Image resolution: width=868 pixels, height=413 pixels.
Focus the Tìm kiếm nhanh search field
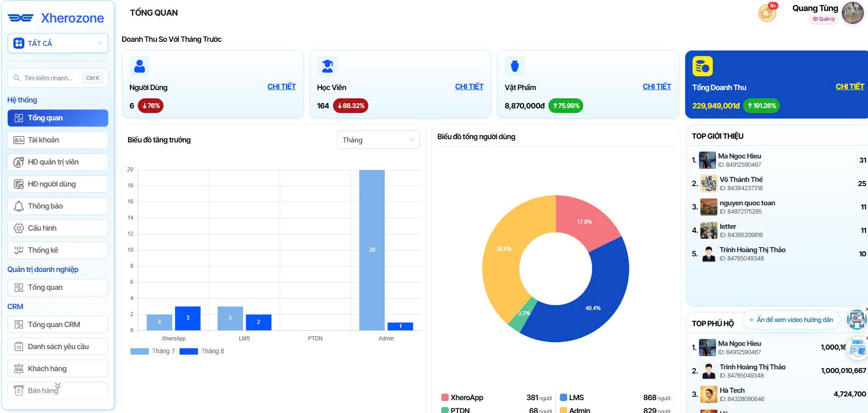58,78
